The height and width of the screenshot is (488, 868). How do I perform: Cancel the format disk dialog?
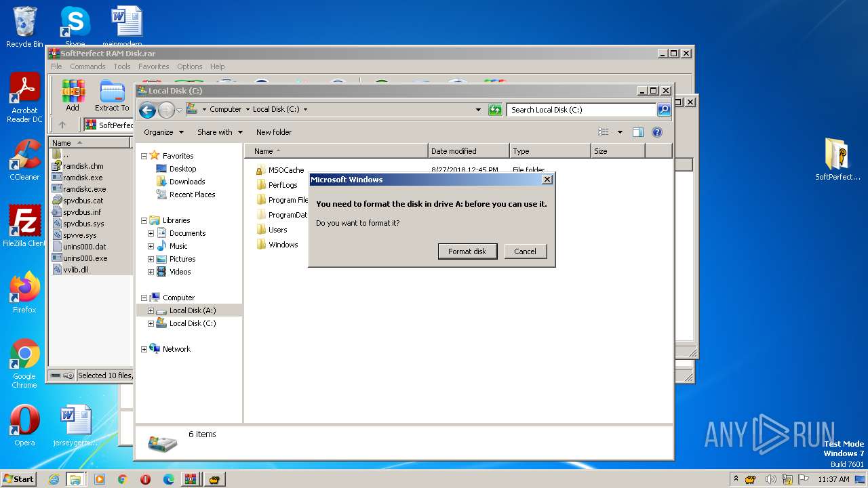[525, 251]
